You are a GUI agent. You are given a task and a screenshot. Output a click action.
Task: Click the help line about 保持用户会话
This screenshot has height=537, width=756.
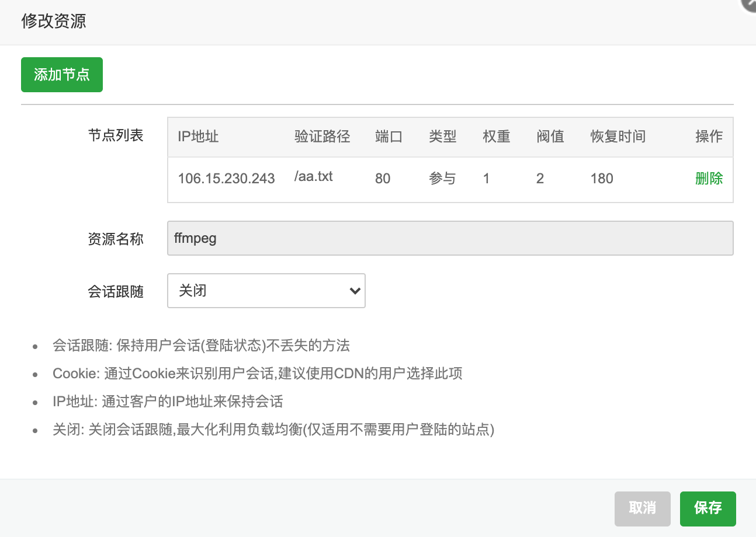201,346
